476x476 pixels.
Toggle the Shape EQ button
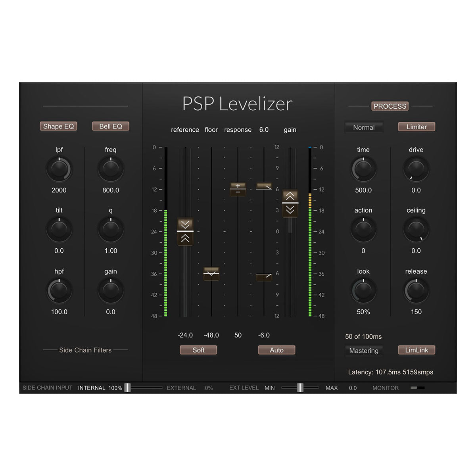58,126
